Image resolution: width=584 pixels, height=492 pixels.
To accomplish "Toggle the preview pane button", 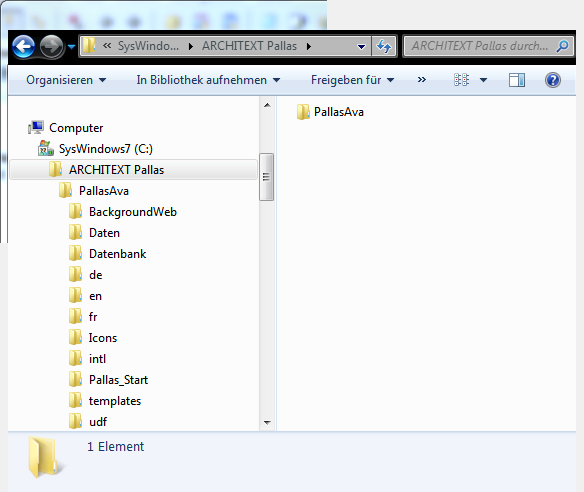I will pos(517,80).
